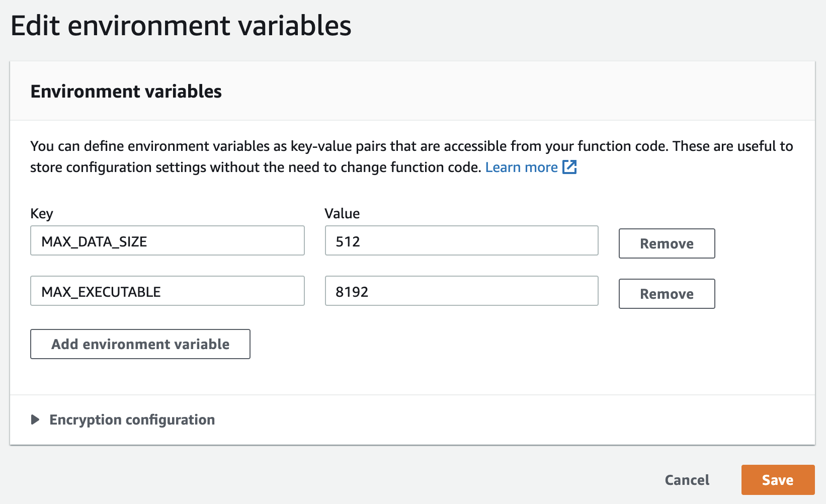
Task: Click the Environment variables section heading
Action: coord(126,92)
